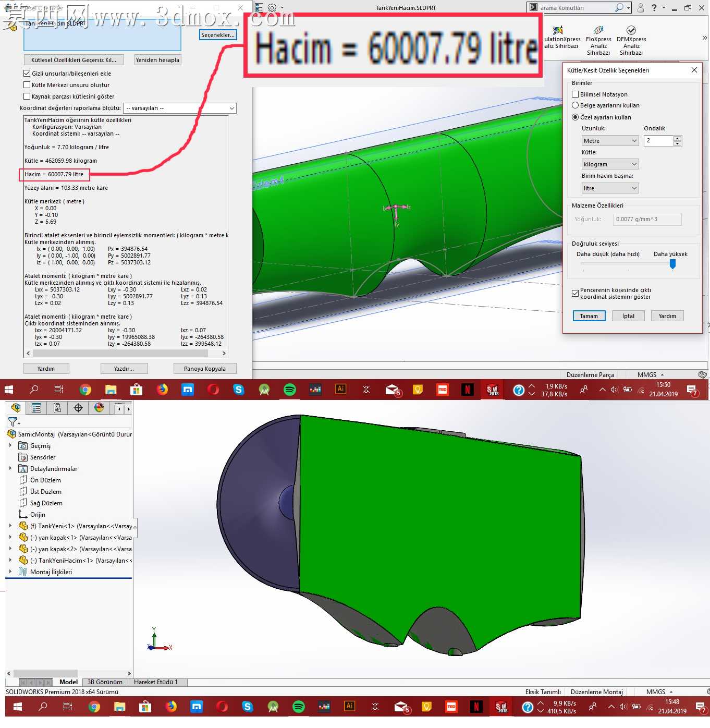Expand the Detaylandırmalar tree node

pos(10,469)
